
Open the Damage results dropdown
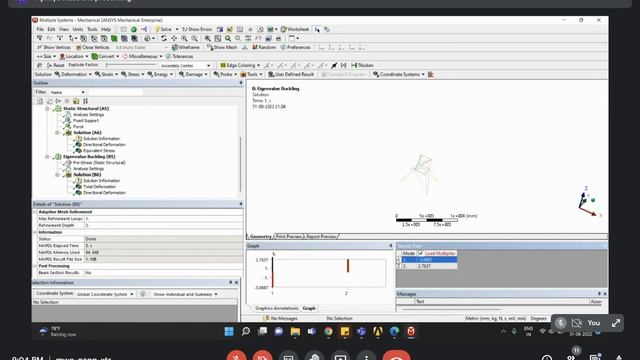click(x=193, y=74)
